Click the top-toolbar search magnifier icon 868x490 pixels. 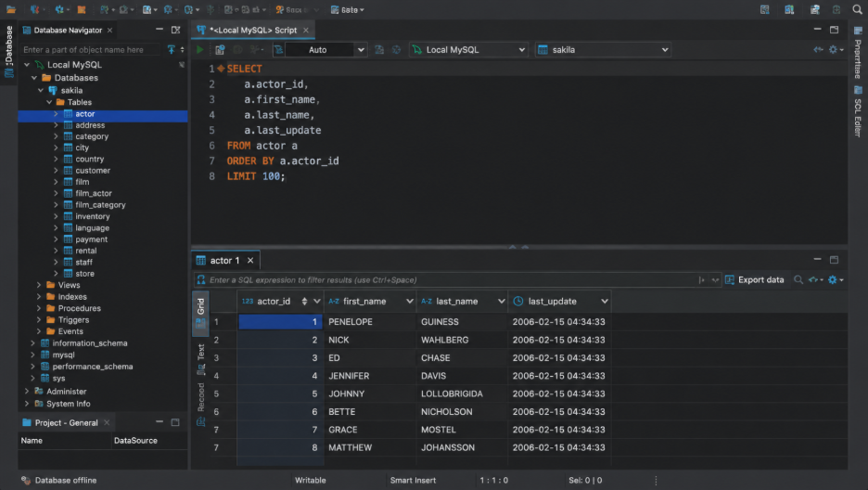857,9
